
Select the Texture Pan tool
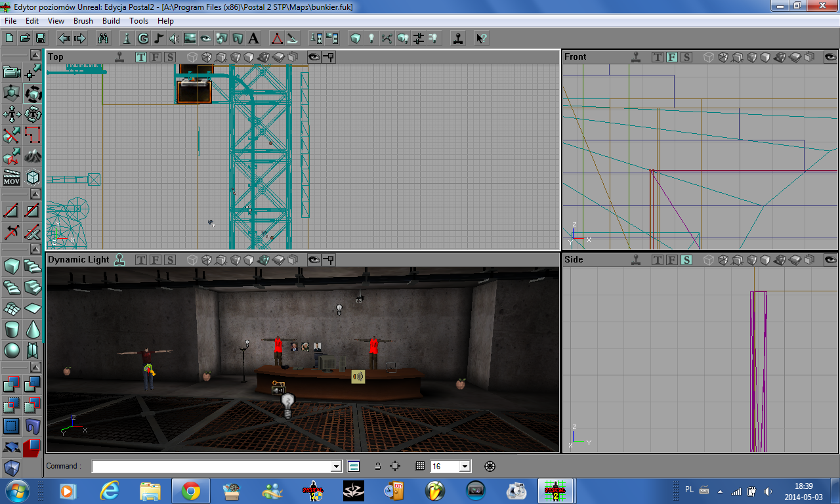point(12,115)
